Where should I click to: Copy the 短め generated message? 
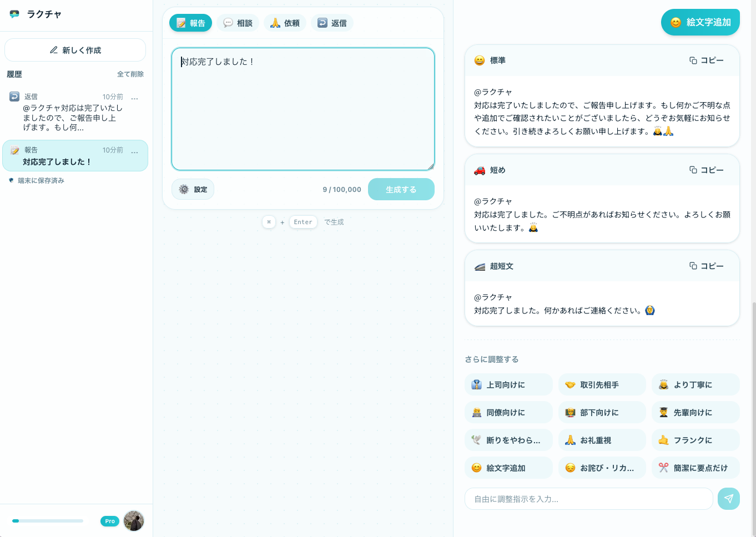706,170
